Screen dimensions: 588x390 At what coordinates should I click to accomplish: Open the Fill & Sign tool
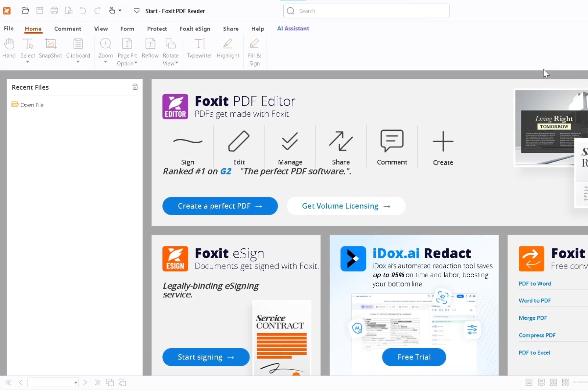pyautogui.click(x=254, y=52)
